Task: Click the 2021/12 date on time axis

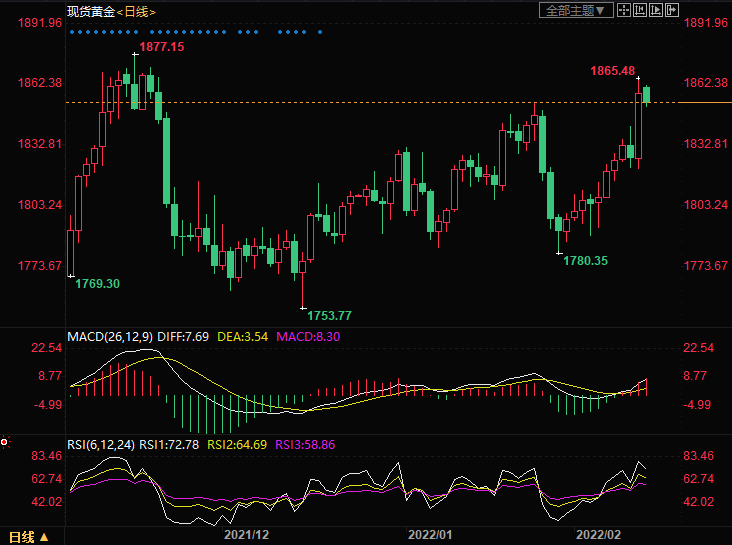Action: pyautogui.click(x=247, y=536)
